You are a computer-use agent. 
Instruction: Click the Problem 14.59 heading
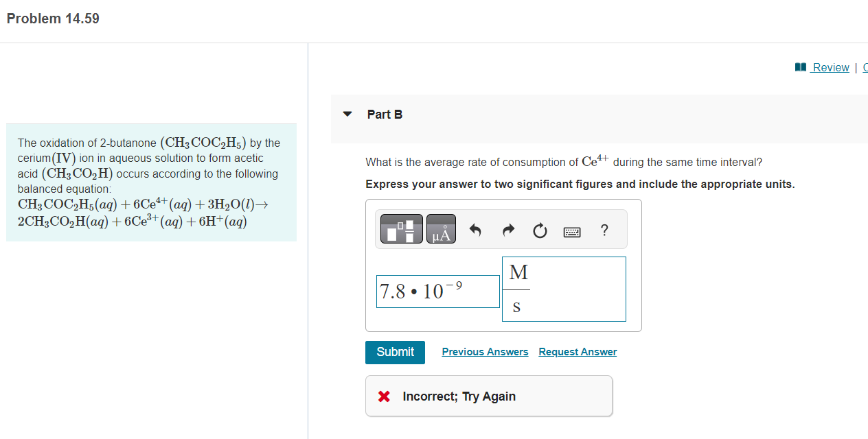(x=52, y=19)
